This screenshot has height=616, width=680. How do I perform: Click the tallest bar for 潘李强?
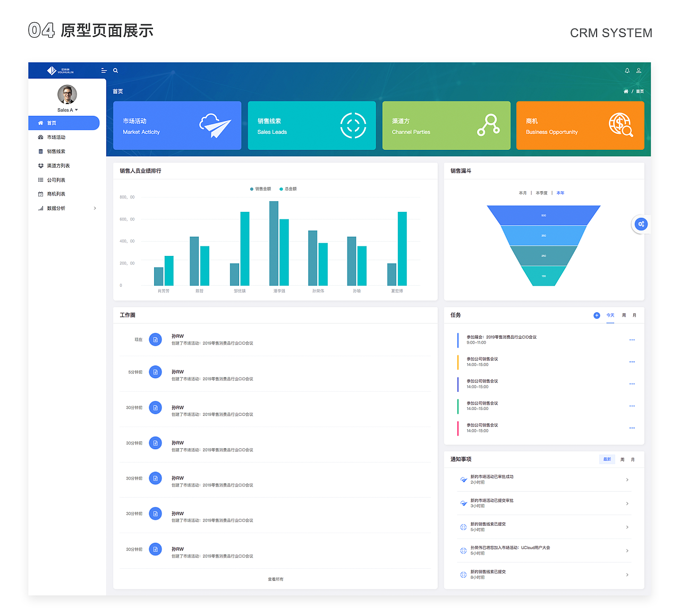[274, 243]
